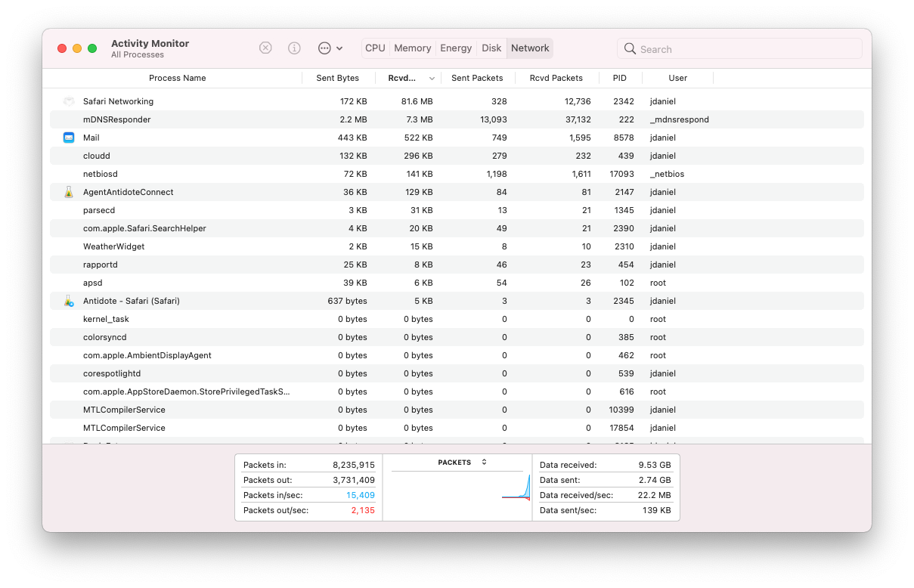The width and height of the screenshot is (914, 588).
Task: Click the All Processes subtitle
Action: [138, 55]
